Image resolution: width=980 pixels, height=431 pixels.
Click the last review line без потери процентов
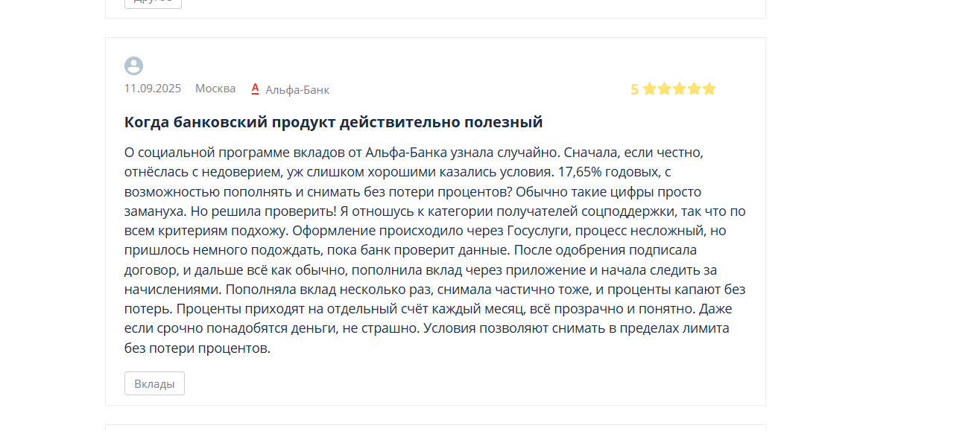pos(197,348)
